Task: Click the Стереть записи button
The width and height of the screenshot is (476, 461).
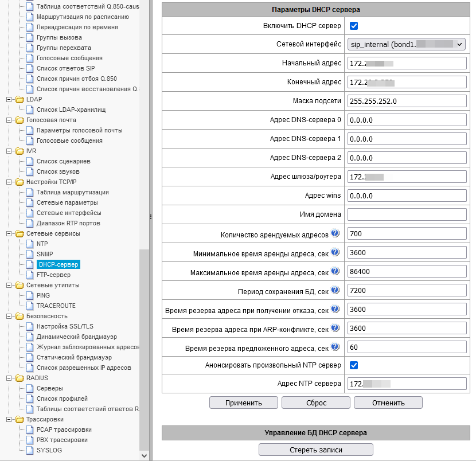Action: click(x=316, y=450)
